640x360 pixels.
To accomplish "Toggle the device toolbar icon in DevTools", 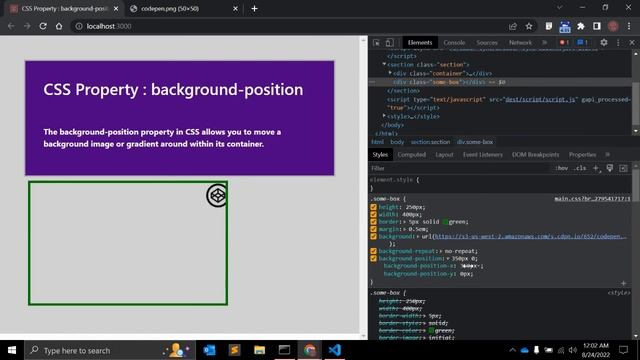I will pyautogui.click(x=389, y=42).
